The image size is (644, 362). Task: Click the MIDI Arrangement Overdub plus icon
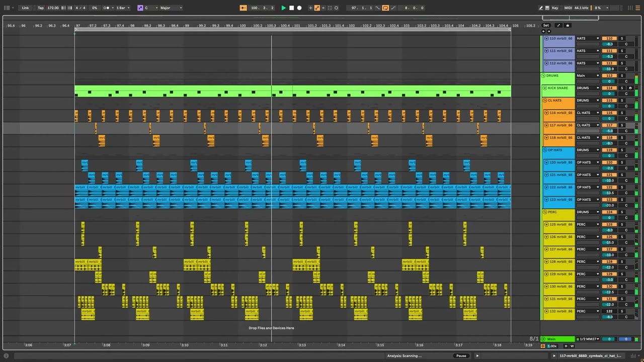[x=310, y=8]
